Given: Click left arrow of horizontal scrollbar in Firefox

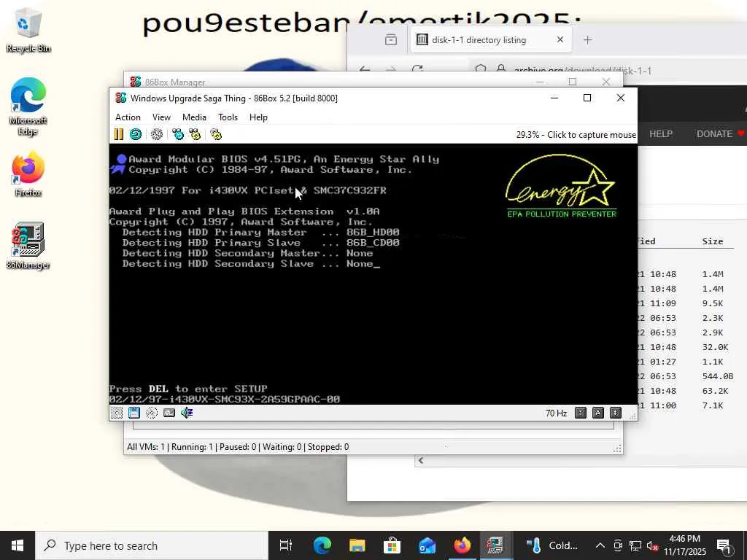Looking at the screenshot, I should [421, 461].
